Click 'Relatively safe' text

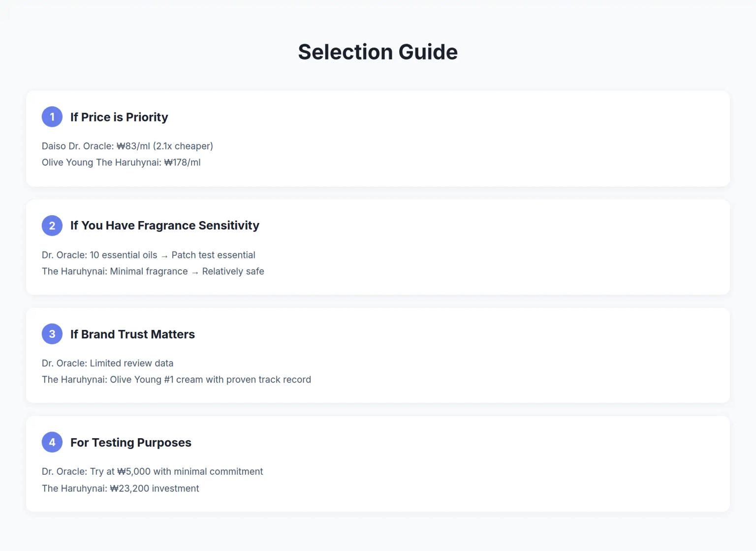[233, 271]
